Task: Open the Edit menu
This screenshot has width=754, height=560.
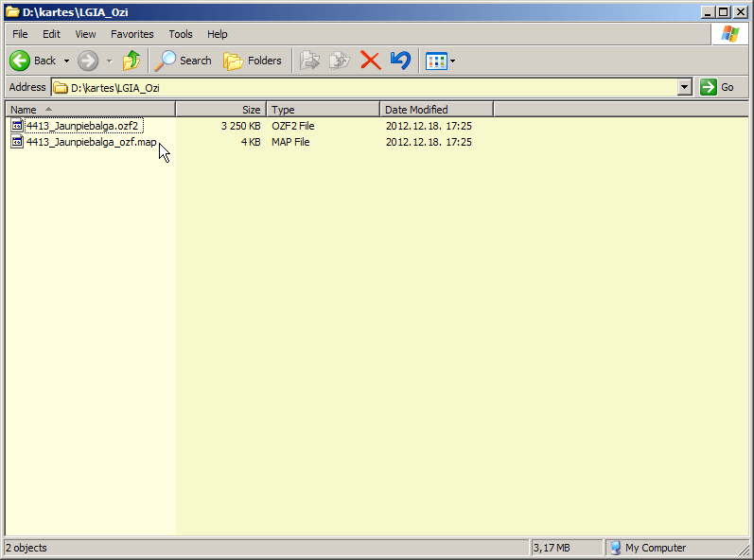Action: click(51, 34)
